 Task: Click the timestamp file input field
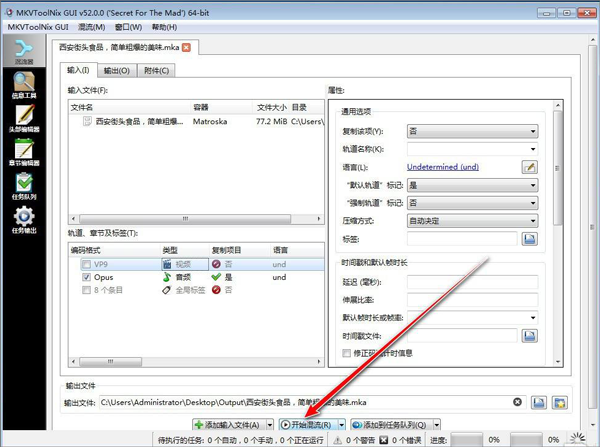click(462, 336)
